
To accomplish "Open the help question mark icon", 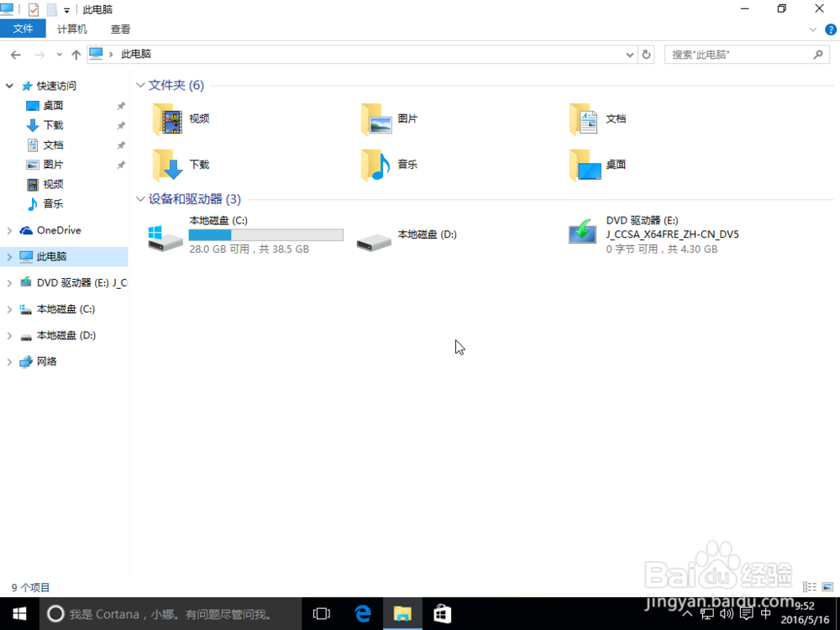I will (831, 30).
